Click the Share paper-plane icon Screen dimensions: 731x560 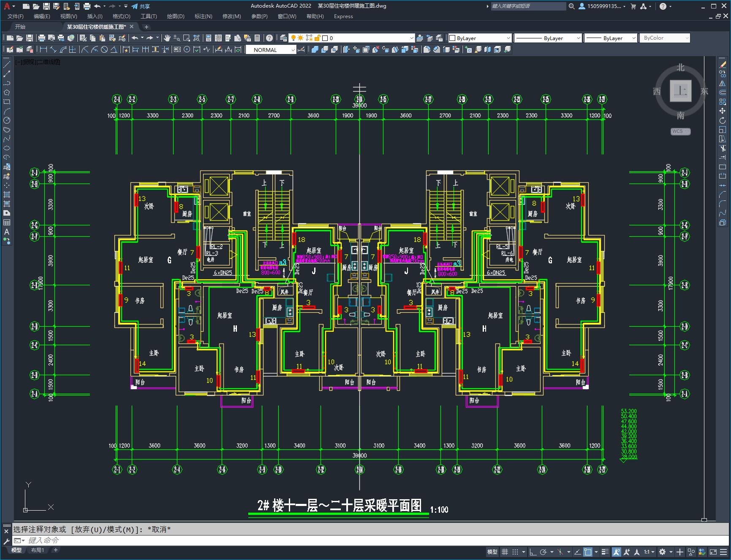pyautogui.click(x=135, y=6)
